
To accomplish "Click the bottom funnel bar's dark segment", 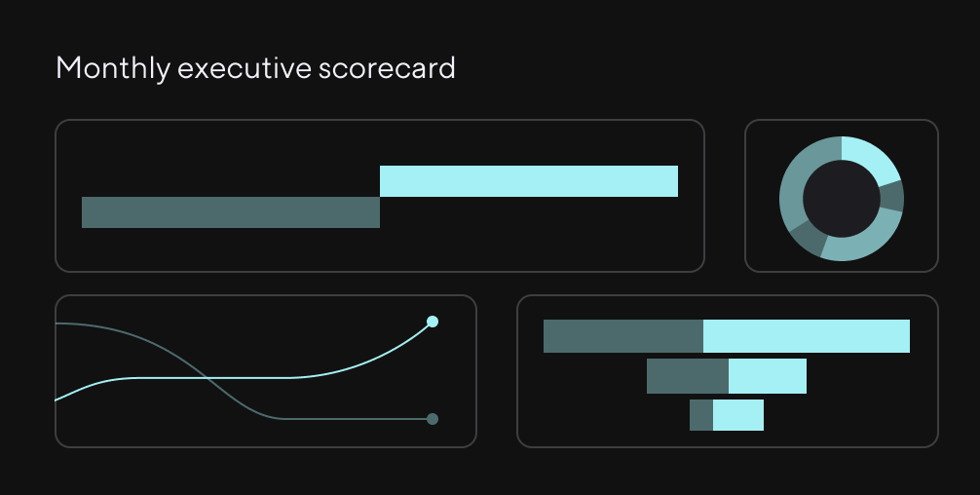I will tap(700, 415).
